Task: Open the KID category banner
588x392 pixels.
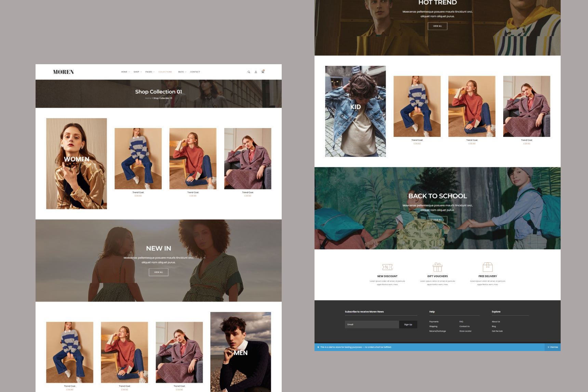Action: (356, 111)
